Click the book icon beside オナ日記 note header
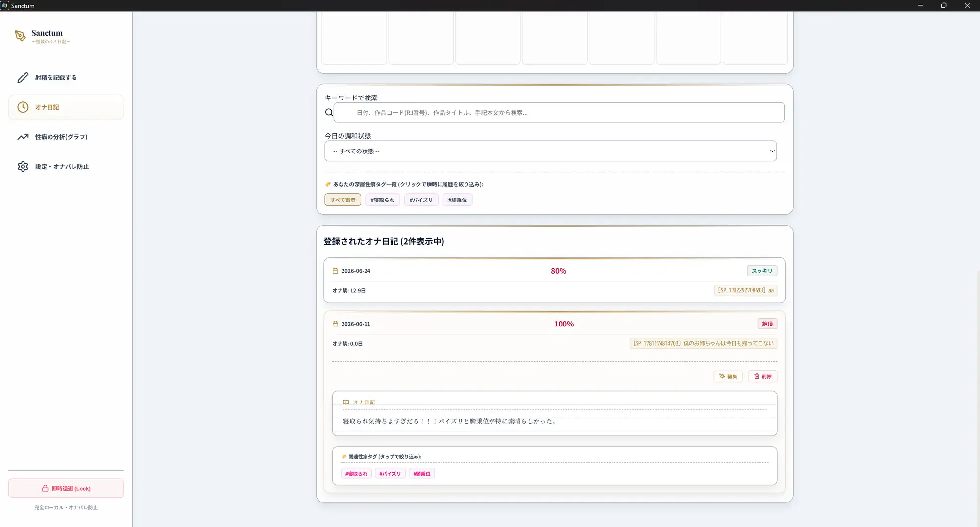980x527 pixels. (346, 402)
